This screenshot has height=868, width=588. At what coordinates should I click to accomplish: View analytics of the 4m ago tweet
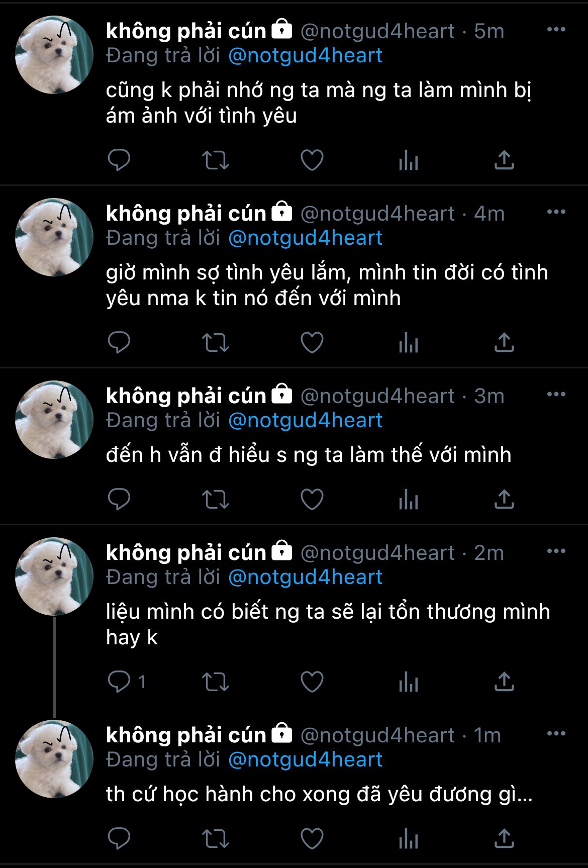tap(408, 343)
